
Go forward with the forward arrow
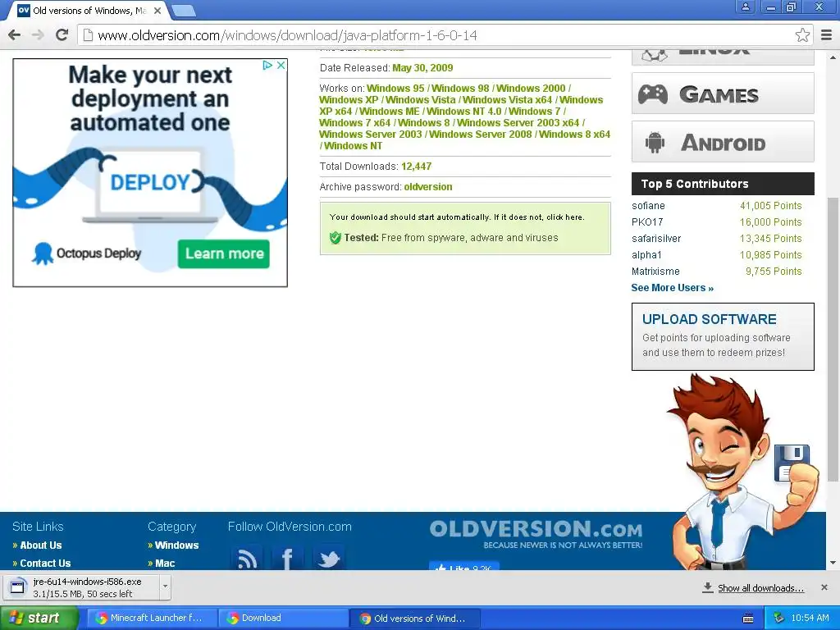pyautogui.click(x=38, y=35)
